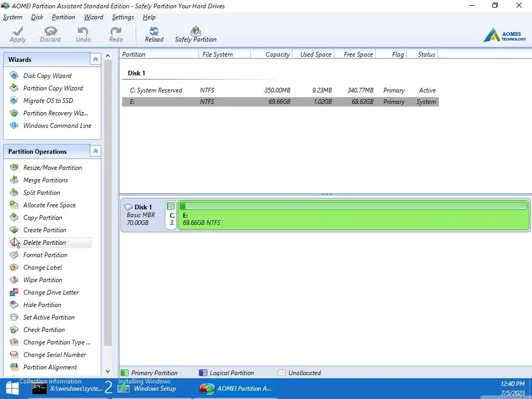The width and height of the screenshot is (532, 399).
Task: Open the Help menu
Action: tap(149, 17)
